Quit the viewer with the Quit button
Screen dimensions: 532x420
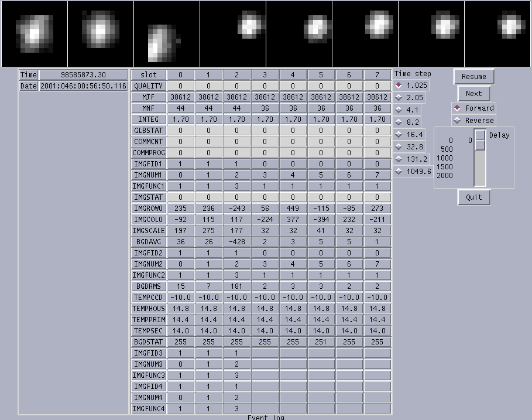(x=473, y=197)
